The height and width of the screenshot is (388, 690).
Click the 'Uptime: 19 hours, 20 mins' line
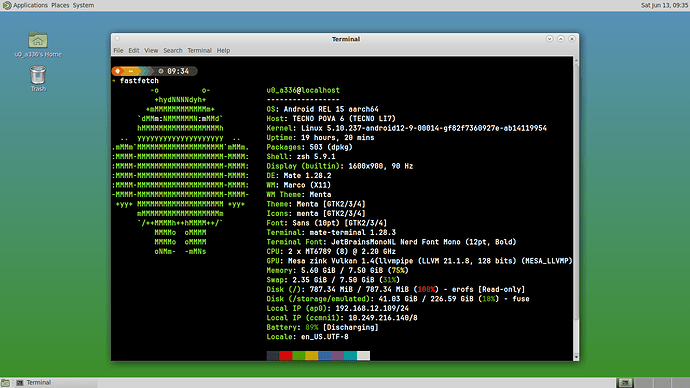(x=320, y=138)
